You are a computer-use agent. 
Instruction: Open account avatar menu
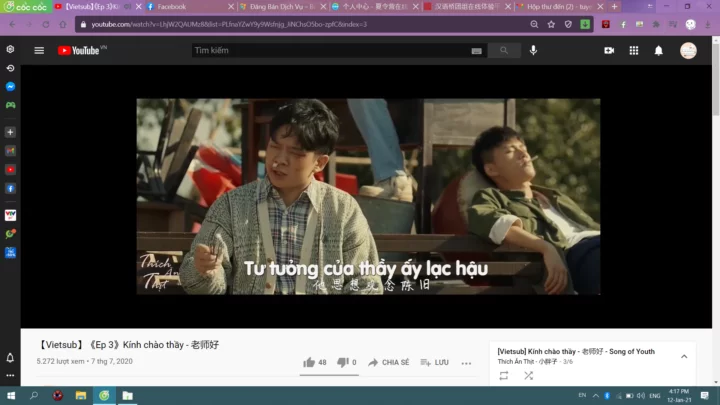(688, 51)
